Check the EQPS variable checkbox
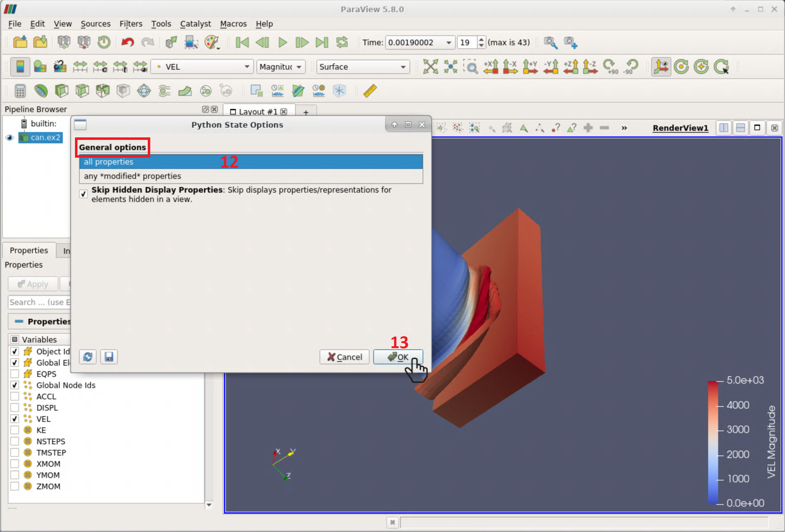Viewport: 785px width, 532px height. point(14,374)
